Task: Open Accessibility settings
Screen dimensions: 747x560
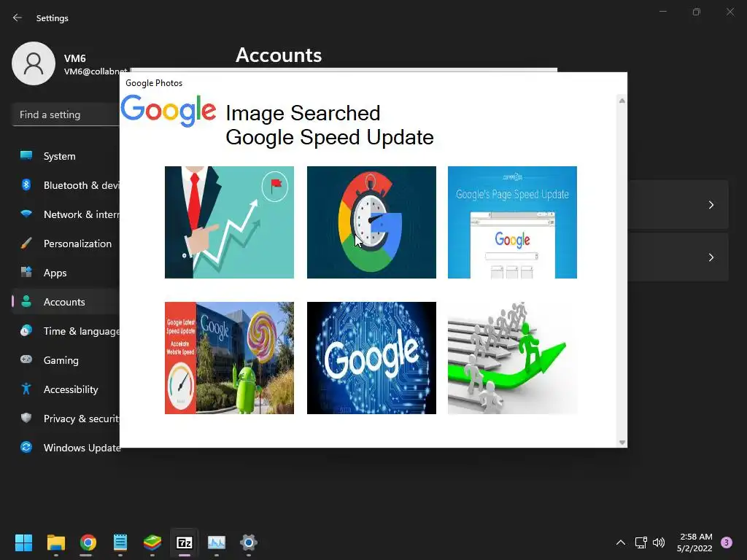Action: click(x=66, y=389)
